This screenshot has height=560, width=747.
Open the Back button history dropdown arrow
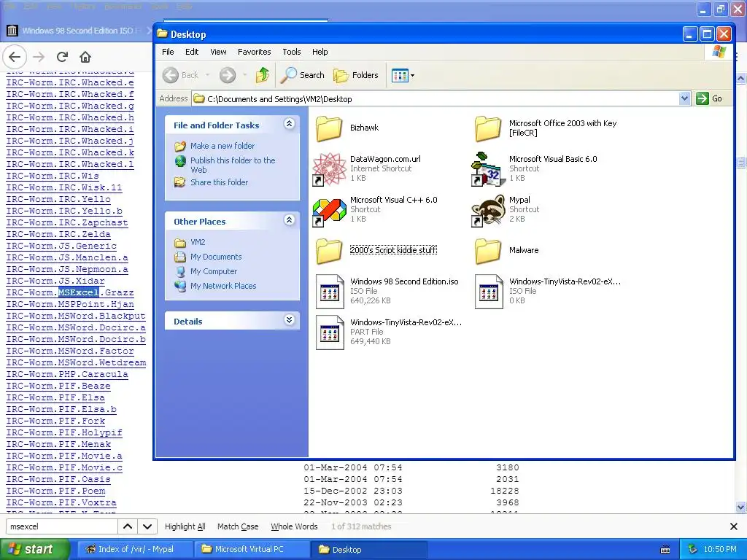click(x=208, y=75)
